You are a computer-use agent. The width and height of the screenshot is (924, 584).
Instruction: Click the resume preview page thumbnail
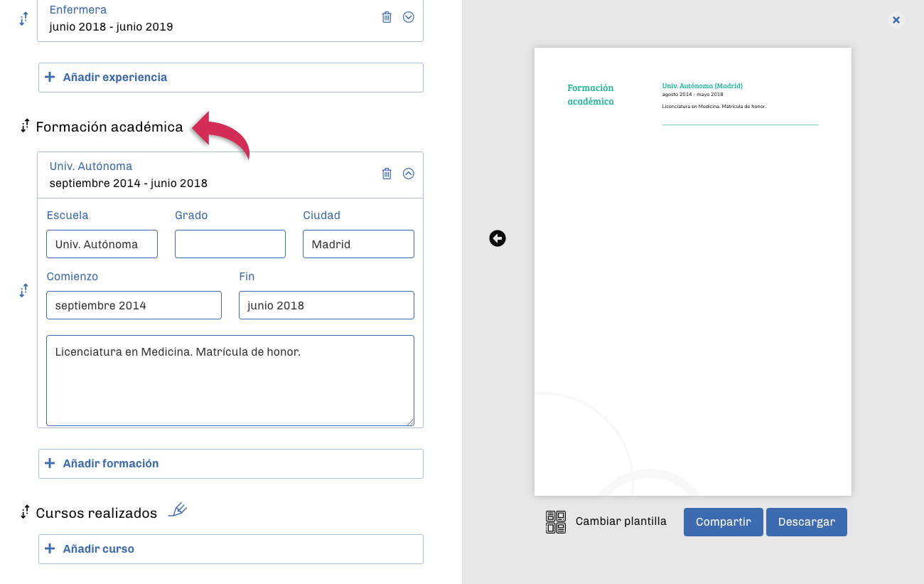(x=693, y=272)
